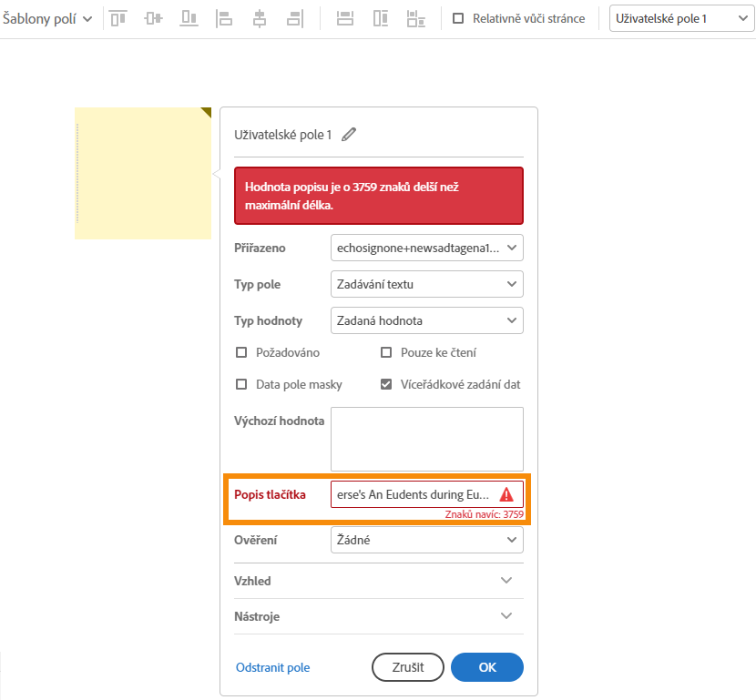Open the Uživatelské pole 1 toolbar dropdown
This screenshot has height=700, width=756.
(681, 19)
